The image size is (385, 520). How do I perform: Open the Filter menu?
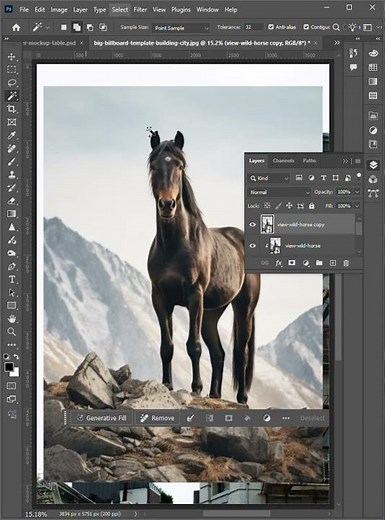(x=140, y=10)
